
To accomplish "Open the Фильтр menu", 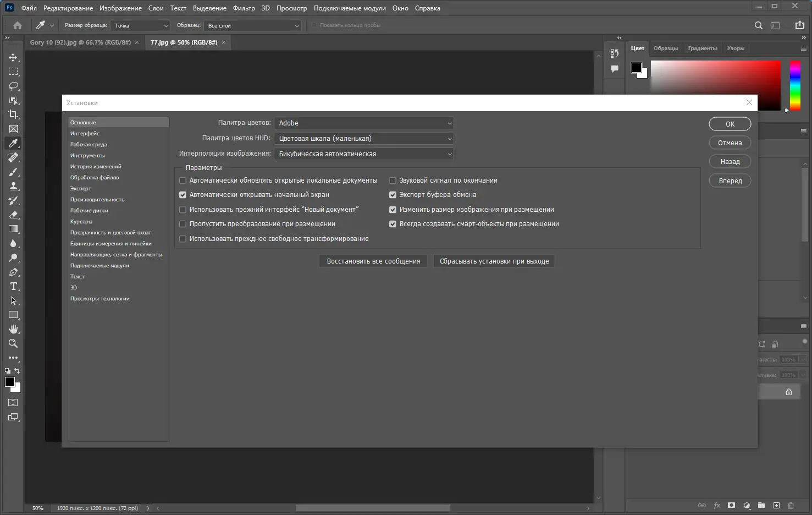I will (244, 8).
